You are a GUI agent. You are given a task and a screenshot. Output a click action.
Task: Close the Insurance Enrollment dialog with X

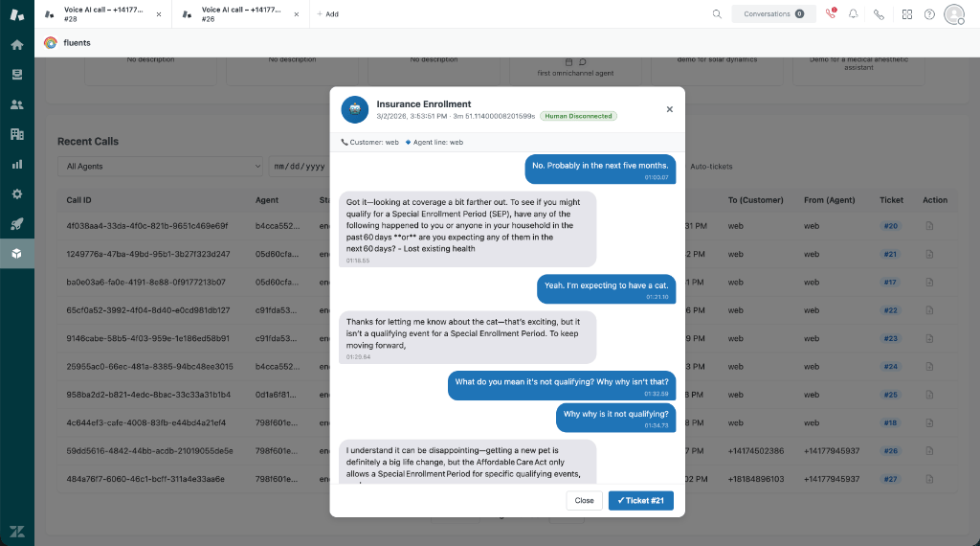tap(669, 109)
